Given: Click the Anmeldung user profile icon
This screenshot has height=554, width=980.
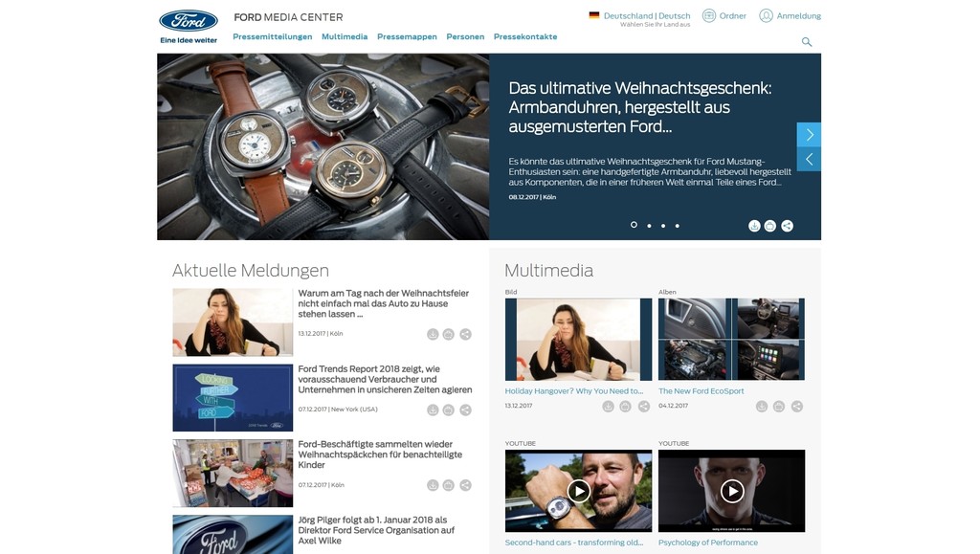Looking at the screenshot, I should point(766,15).
